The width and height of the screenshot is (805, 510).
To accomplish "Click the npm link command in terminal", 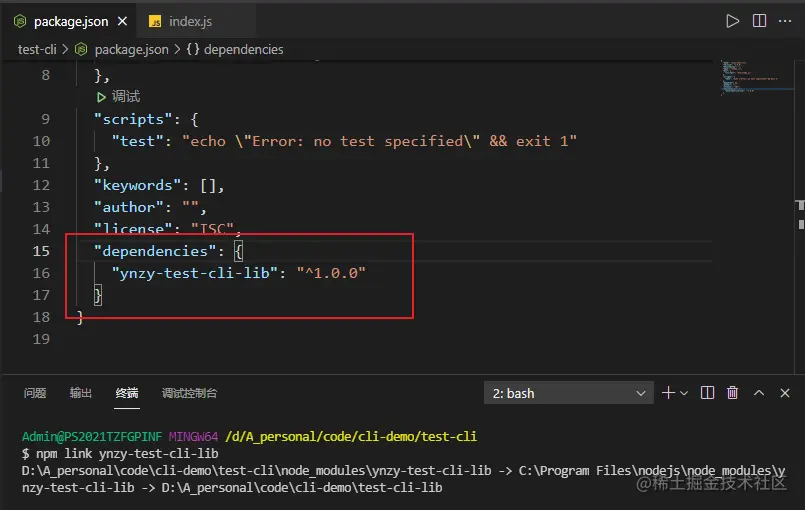I will [127, 454].
